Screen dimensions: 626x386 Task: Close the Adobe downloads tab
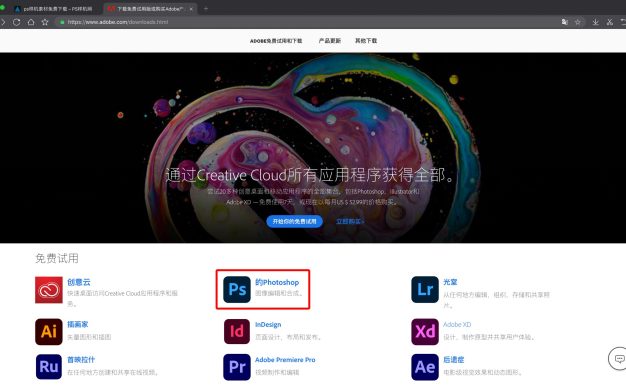coord(191,9)
